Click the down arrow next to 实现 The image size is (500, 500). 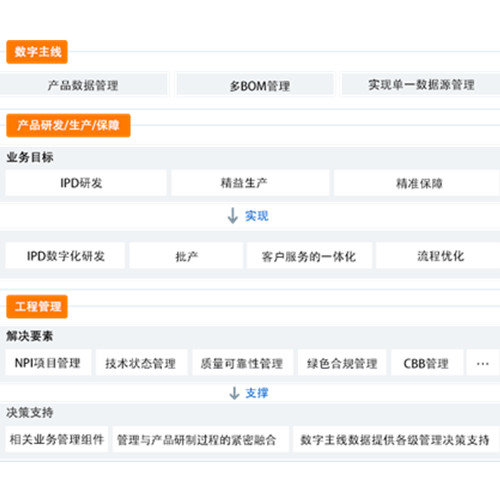pos(232,216)
